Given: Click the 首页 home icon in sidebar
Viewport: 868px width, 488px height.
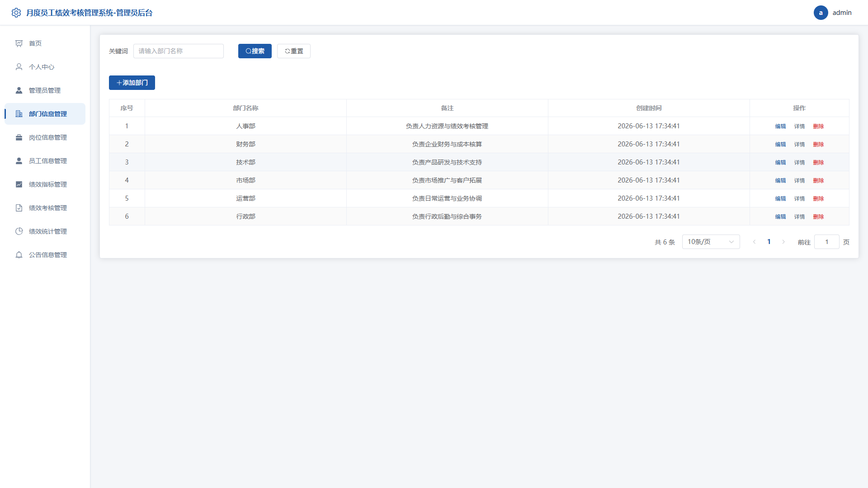Looking at the screenshot, I should [x=19, y=43].
